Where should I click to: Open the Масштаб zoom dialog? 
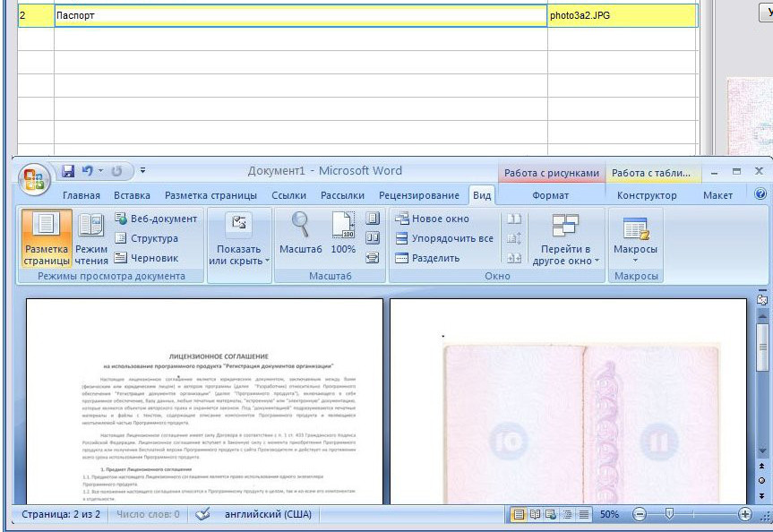point(300,233)
